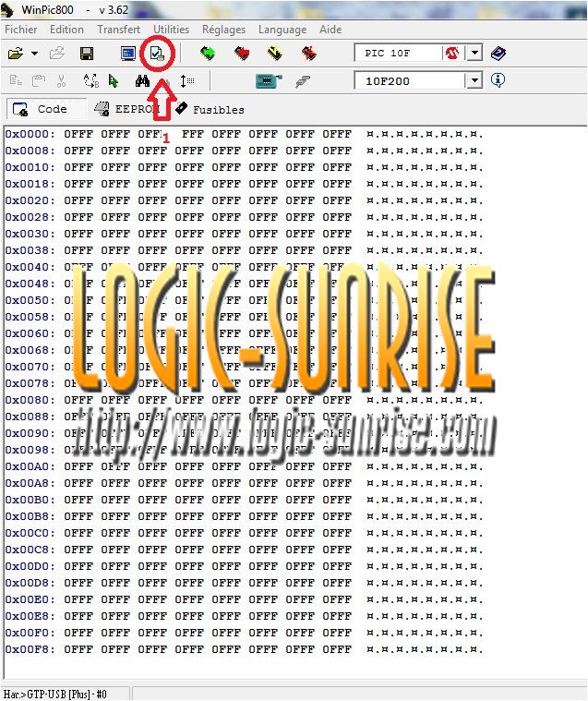Screen dimensions: 588x701
Task: Click the PIC 10F family field
Action: point(398,54)
